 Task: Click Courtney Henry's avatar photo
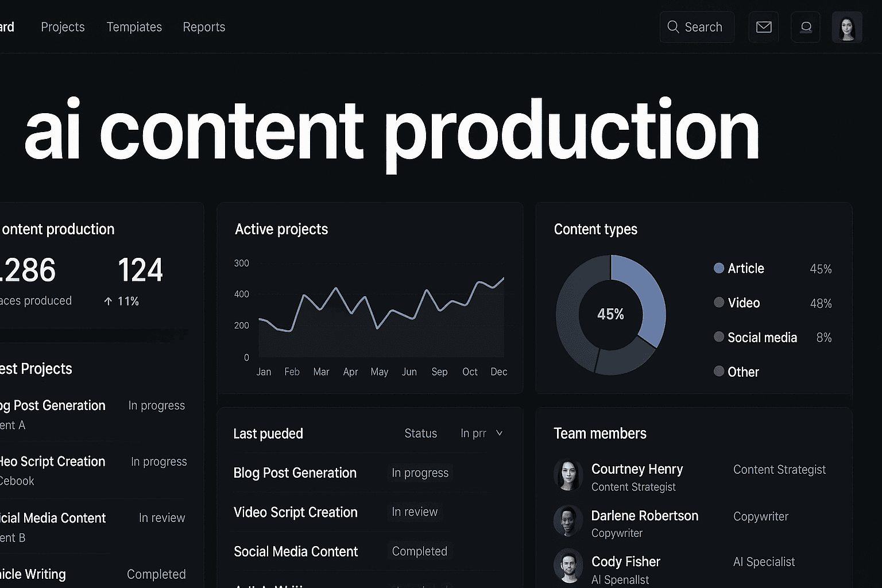568,475
